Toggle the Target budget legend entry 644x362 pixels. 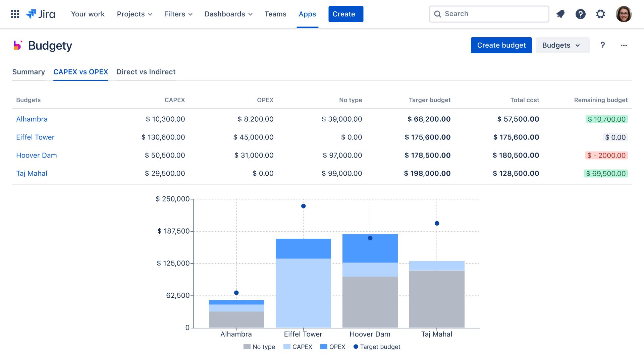pyautogui.click(x=377, y=347)
